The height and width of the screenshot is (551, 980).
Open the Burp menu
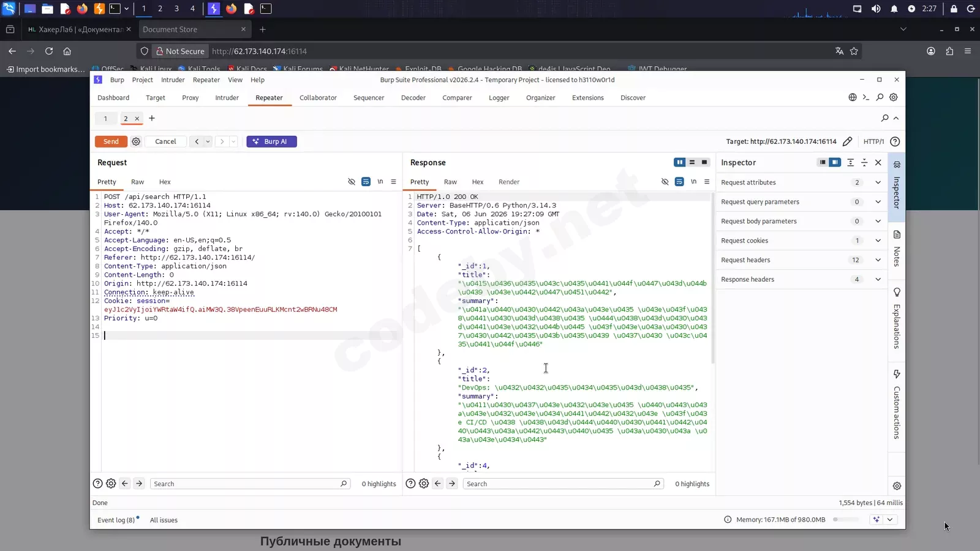(x=117, y=80)
